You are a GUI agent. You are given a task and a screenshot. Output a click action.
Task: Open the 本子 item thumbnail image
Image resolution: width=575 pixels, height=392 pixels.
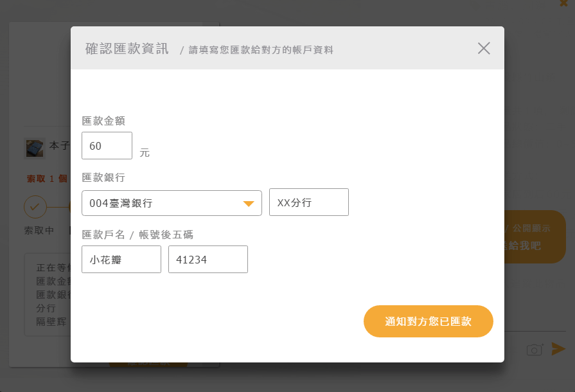click(x=35, y=148)
